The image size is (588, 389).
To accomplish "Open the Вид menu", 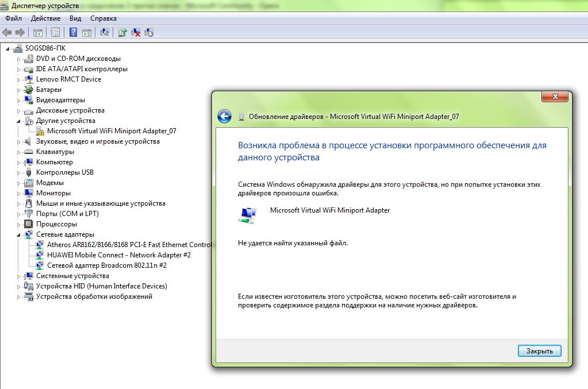I will pos(75,18).
